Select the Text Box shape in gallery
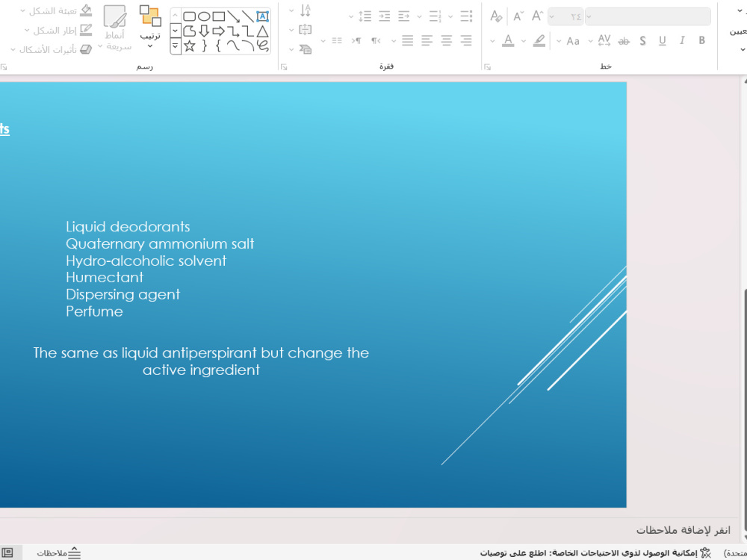This screenshot has width=747, height=560. click(x=262, y=16)
